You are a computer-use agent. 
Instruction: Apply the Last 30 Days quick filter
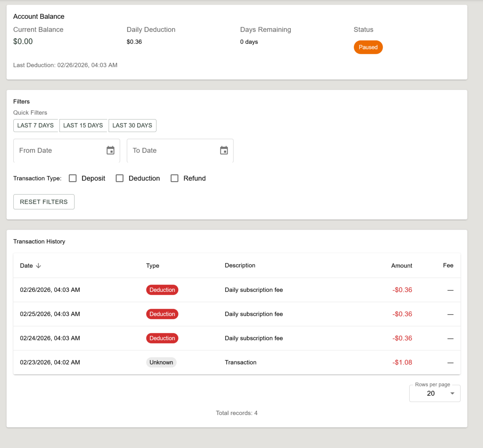132,126
